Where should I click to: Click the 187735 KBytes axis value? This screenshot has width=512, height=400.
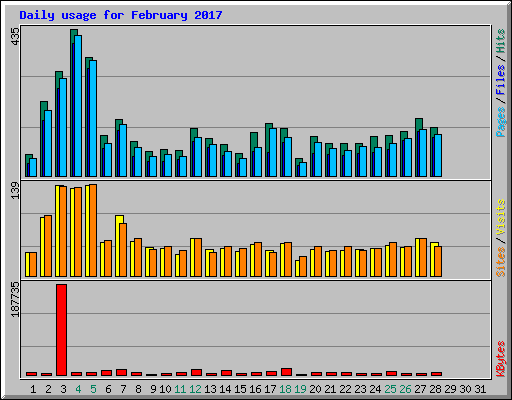tap(16, 300)
